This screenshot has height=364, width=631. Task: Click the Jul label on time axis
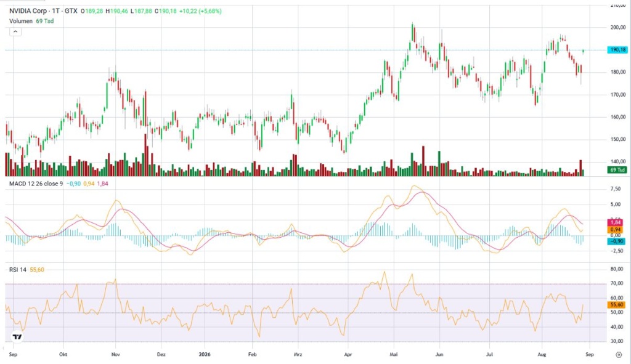[489, 354]
